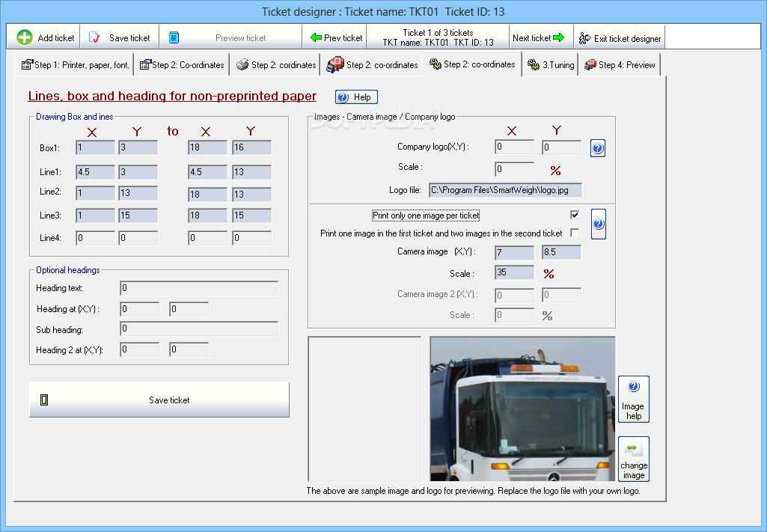Screen dimensions: 767x532
Task: Open Step 2: cordinates printer tab
Action: [x=275, y=64]
